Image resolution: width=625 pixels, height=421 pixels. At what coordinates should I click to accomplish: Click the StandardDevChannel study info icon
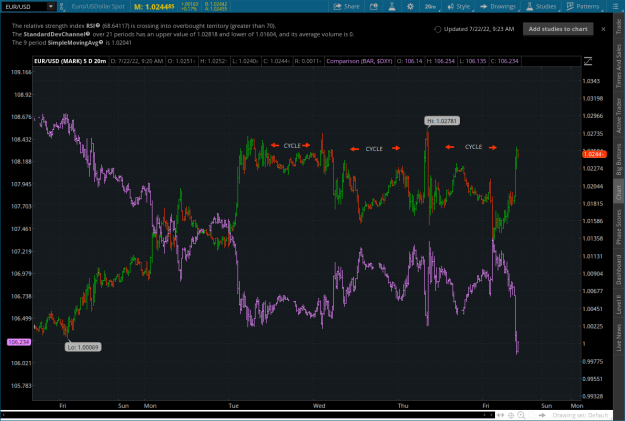coord(88,34)
